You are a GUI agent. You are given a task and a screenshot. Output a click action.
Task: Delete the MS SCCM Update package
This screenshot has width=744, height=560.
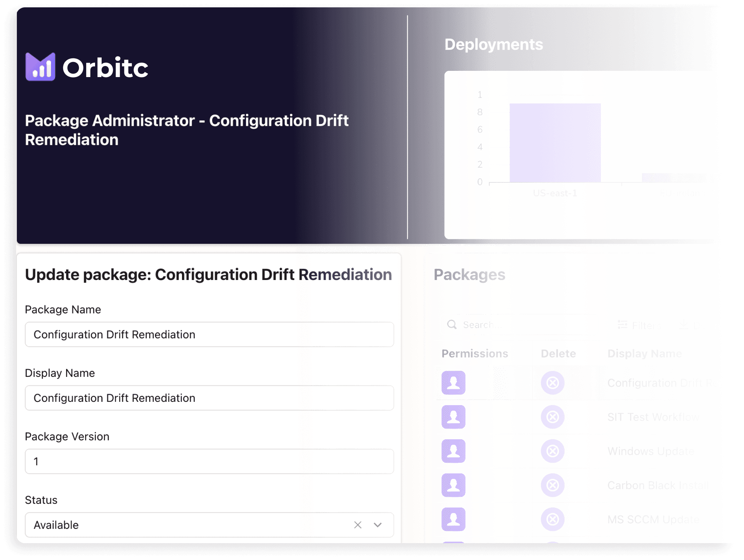click(x=552, y=519)
